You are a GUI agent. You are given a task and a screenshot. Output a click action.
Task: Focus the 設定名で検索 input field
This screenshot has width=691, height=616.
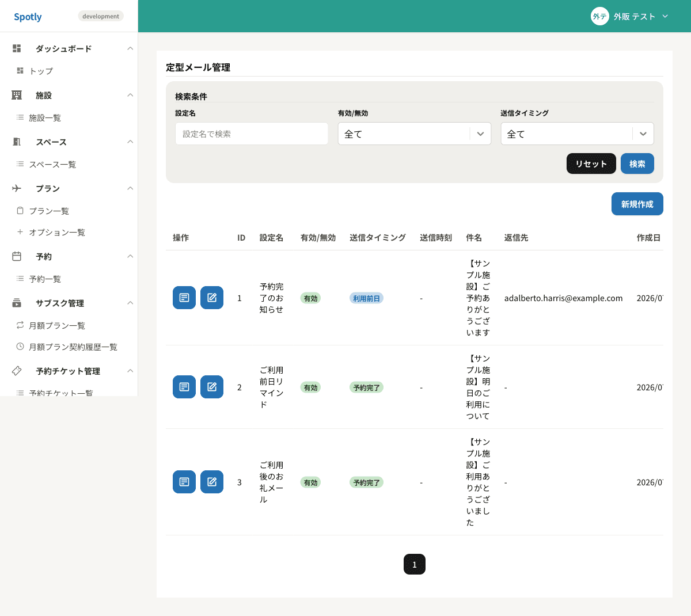coord(252,134)
